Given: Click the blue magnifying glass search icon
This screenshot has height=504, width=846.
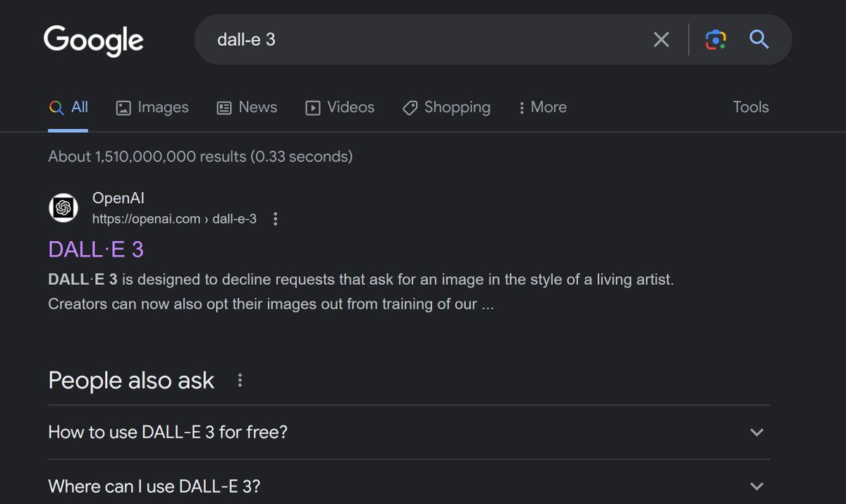Looking at the screenshot, I should (759, 39).
